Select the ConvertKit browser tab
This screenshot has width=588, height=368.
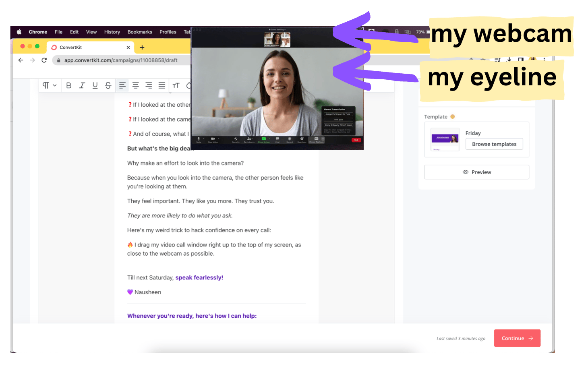point(91,47)
